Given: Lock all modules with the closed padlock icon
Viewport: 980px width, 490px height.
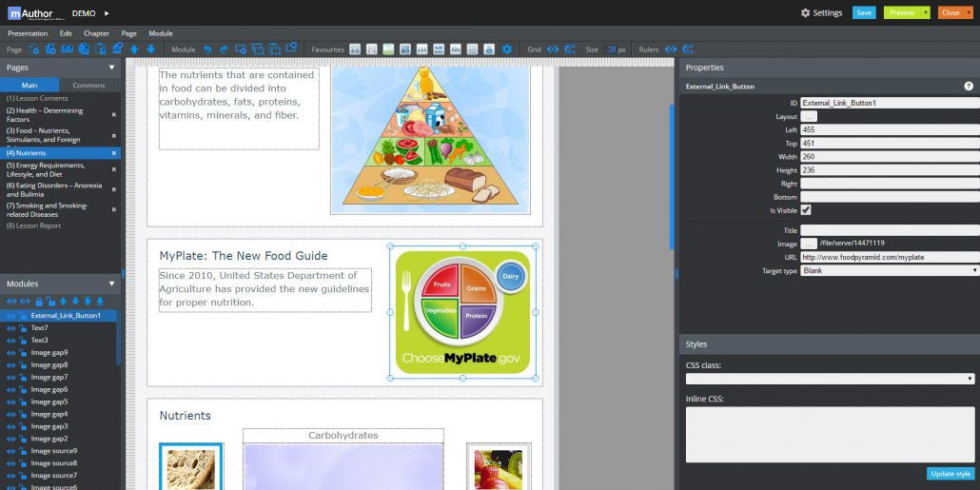Looking at the screenshot, I should pyautogui.click(x=39, y=302).
